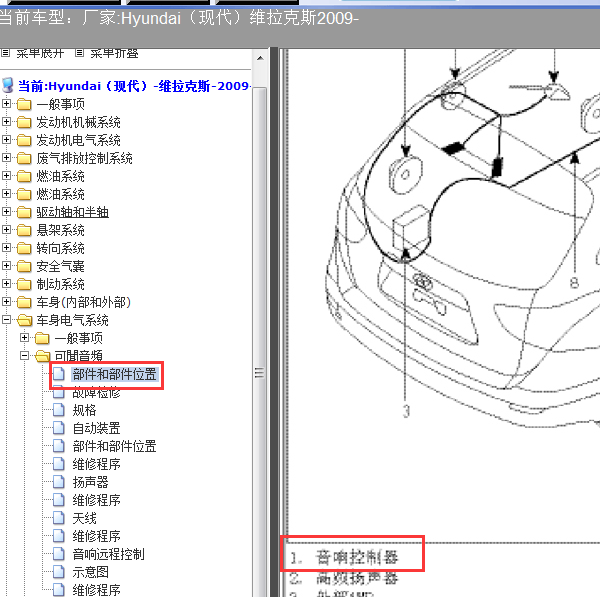Click the open folder icon of 车身电气系统
Image resolution: width=600 pixels, height=597 pixels.
pyautogui.click(x=25, y=320)
